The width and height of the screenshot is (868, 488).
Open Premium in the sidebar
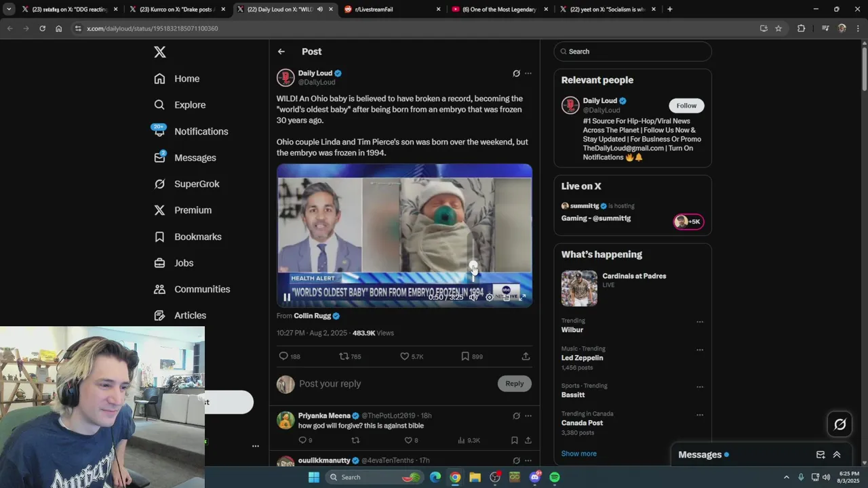[182, 210]
